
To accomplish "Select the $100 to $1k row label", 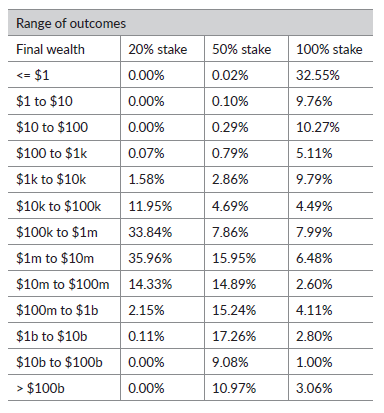I will coord(52,153).
